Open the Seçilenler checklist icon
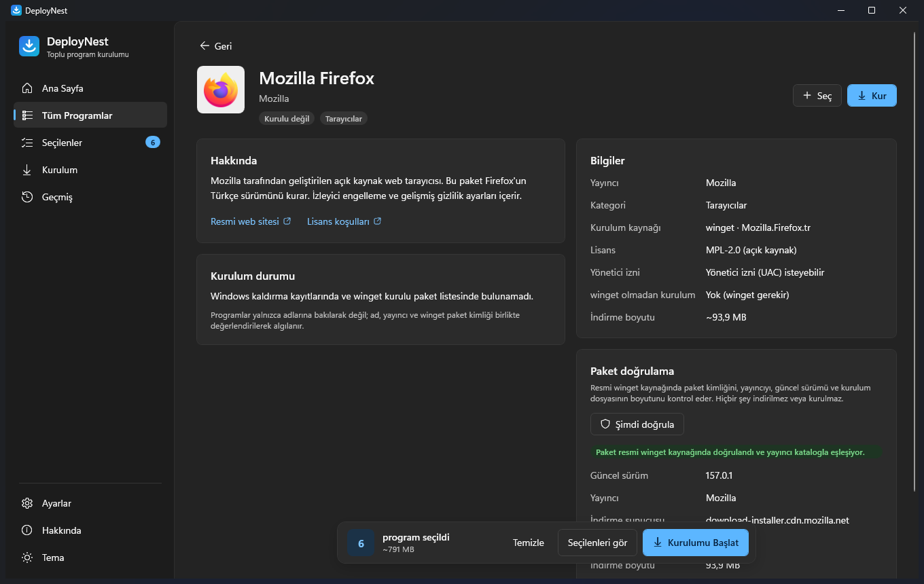This screenshot has height=584, width=924. click(x=27, y=143)
